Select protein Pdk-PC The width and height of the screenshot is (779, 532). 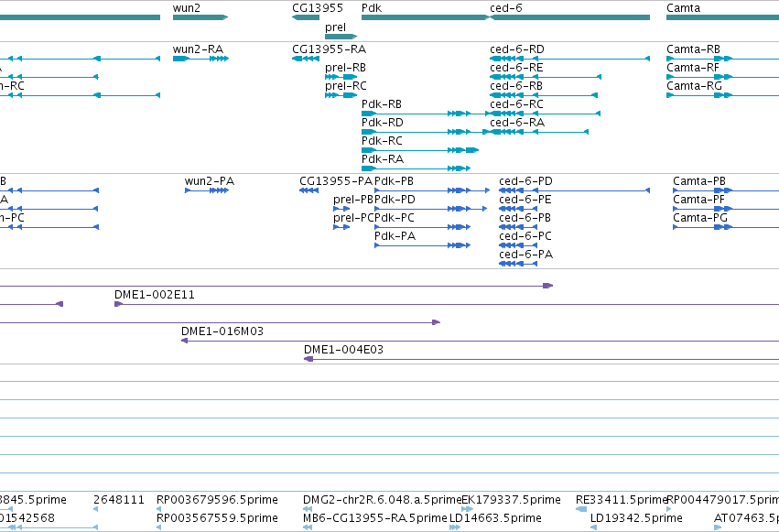tap(422, 227)
